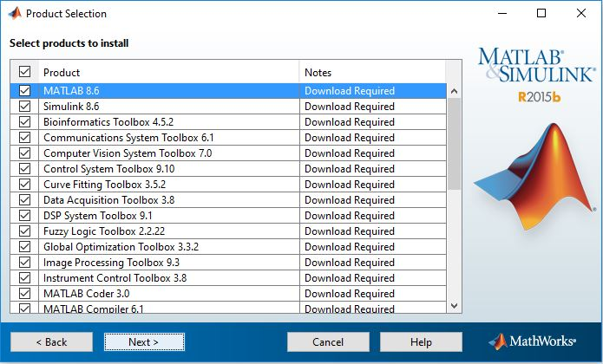This screenshot has height=364, width=603.
Task: Click Download Required note for MATLAB Coder 3.0
Action: pos(350,294)
